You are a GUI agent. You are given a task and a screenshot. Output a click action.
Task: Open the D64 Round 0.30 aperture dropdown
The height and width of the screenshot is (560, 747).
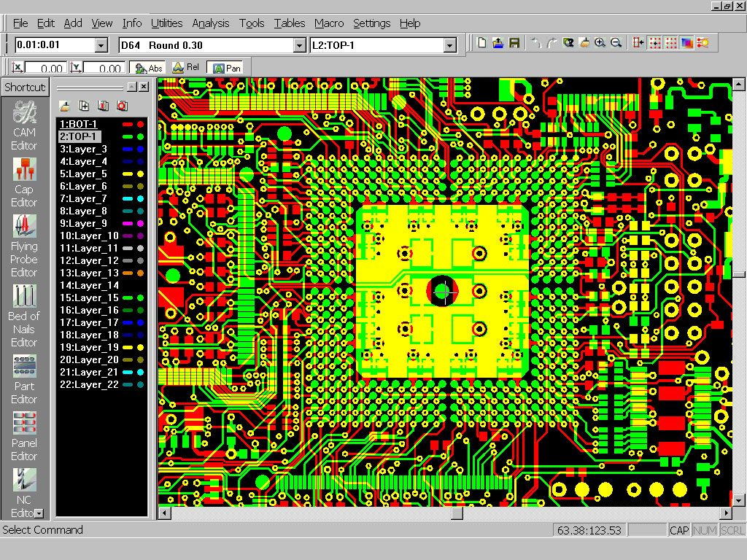click(x=299, y=45)
